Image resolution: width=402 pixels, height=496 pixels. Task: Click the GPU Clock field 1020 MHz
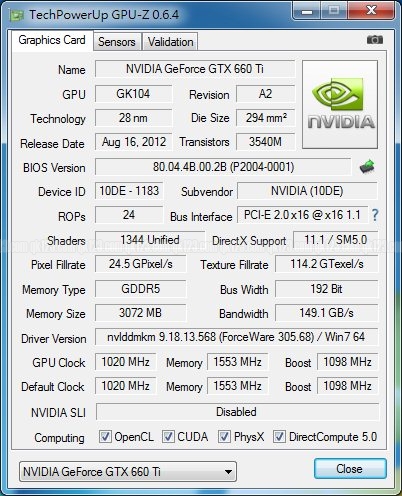point(125,362)
